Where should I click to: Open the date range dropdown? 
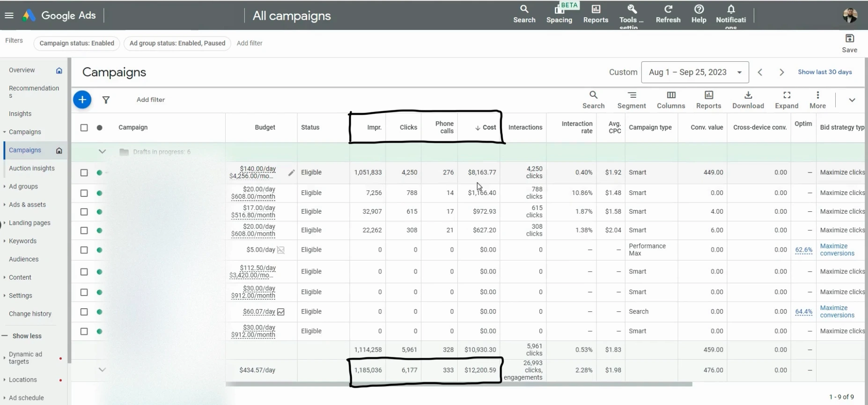point(695,72)
